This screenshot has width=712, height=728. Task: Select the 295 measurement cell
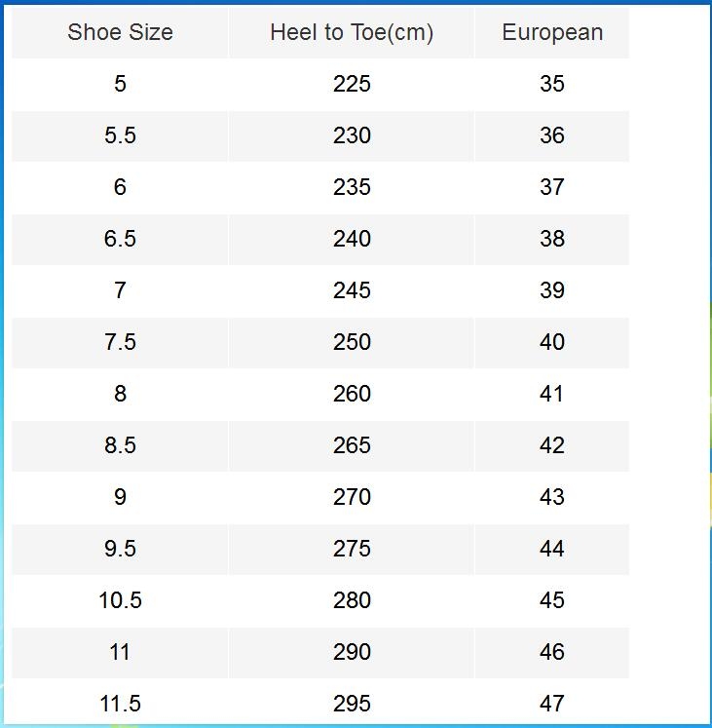352,703
